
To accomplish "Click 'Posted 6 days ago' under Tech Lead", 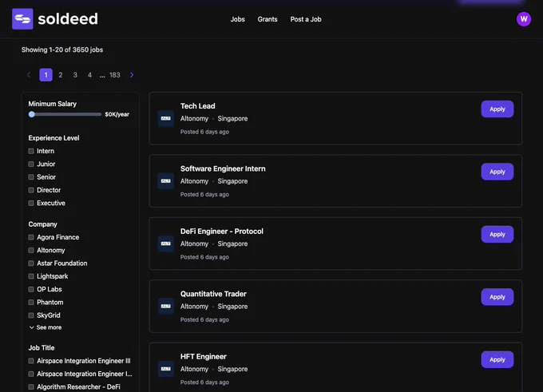I will click(204, 132).
